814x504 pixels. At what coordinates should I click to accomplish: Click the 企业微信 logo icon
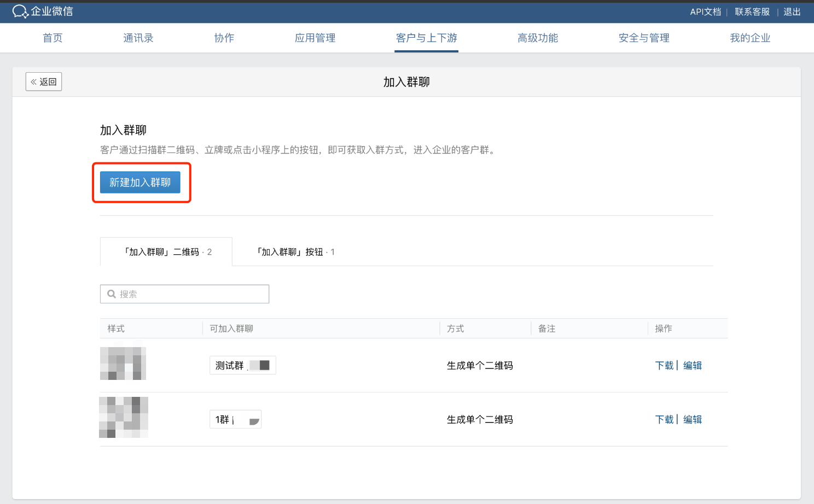[x=20, y=11]
